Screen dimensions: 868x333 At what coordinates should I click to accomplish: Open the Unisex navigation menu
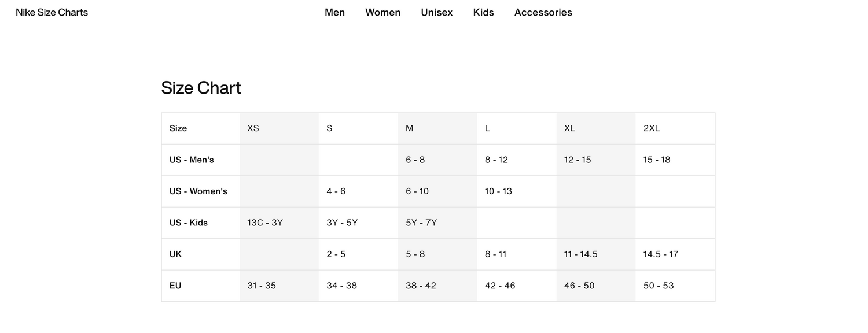tap(437, 12)
